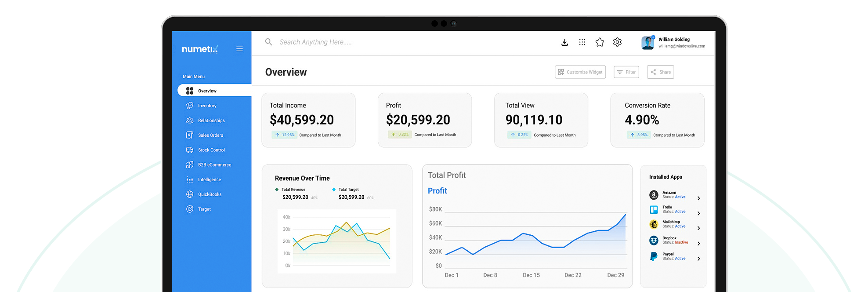Open the Amazon app icon
This screenshot has width=868, height=292.
[654, 195]
